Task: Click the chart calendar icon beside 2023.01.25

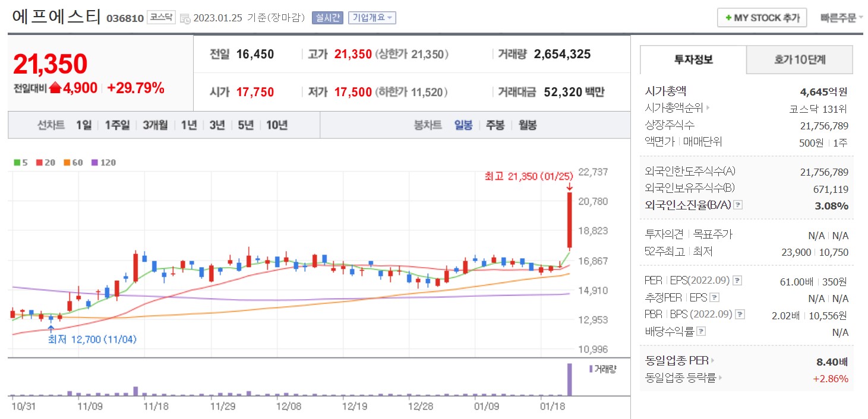Action: [x=185, y=17]
